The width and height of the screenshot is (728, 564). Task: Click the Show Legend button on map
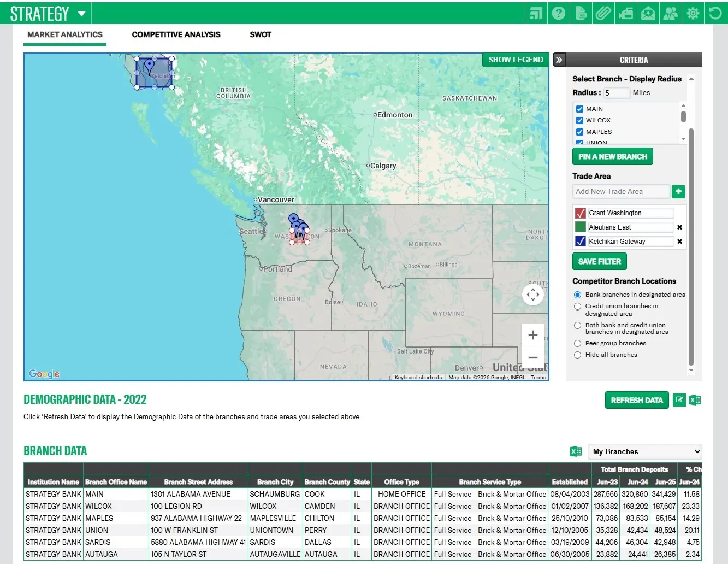click(x=516, y=60)
